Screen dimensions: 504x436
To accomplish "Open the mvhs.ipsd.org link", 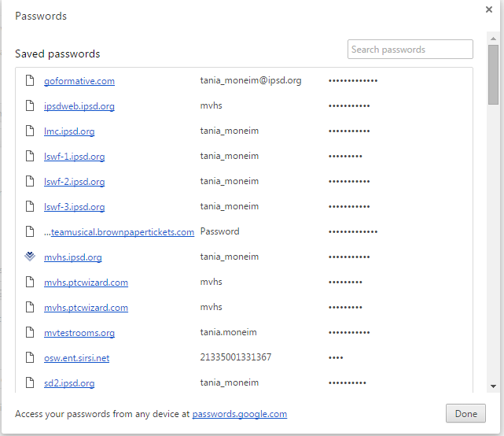I will (x=73, y=257).
